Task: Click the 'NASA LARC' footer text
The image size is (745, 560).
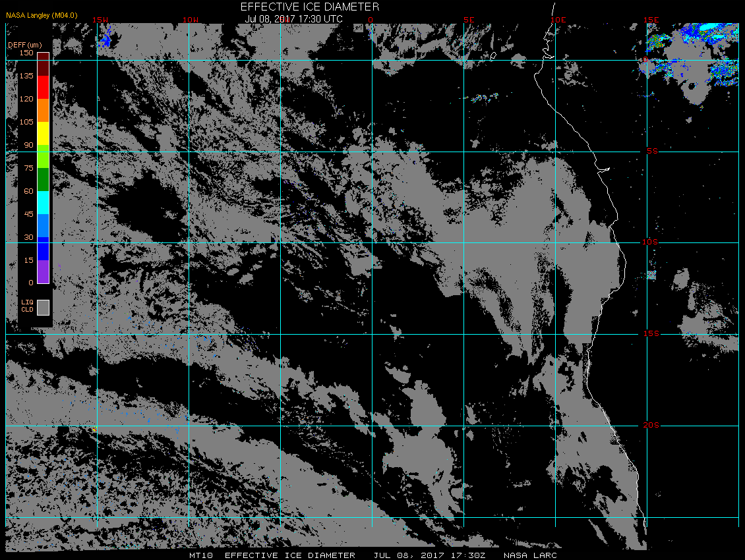Action: click(x=530, y=555)
